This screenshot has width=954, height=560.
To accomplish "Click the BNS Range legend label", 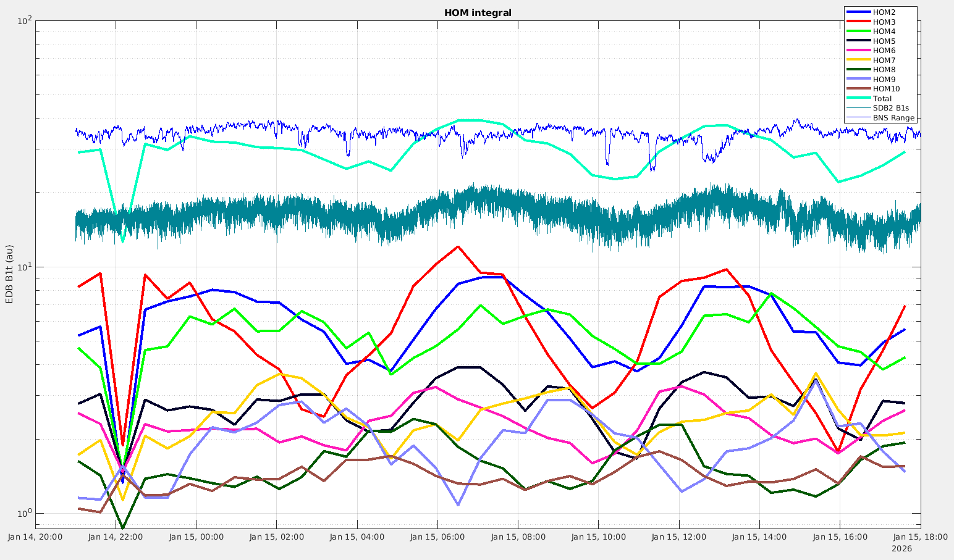I will [893, 118].
